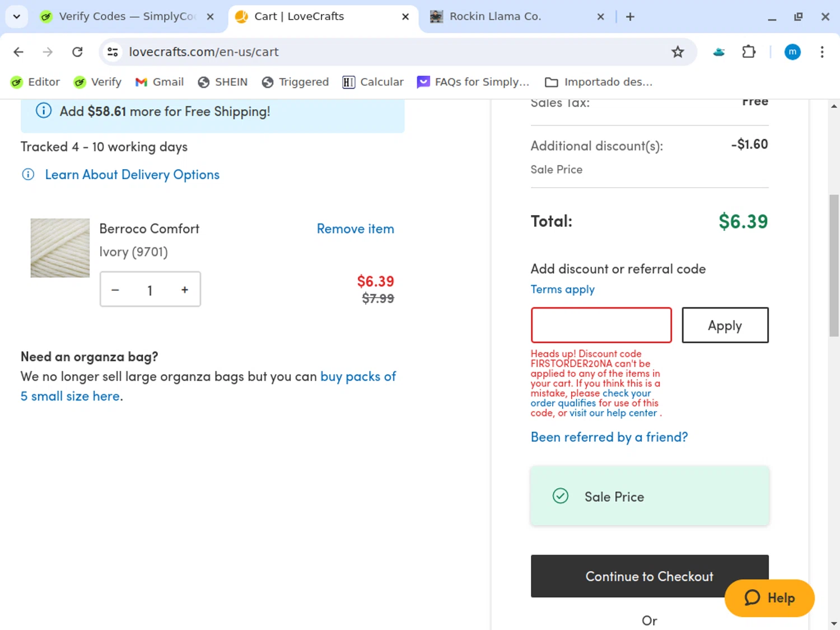The width and height of the screenshot is (840, 630).
Task: Open the Chrome three-dot menu
Action: coord(822,52)
